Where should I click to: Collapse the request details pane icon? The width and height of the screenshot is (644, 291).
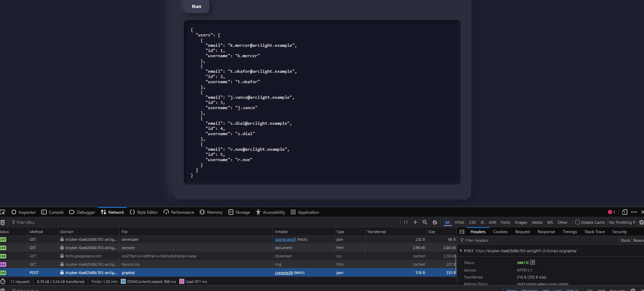[462, 232]
